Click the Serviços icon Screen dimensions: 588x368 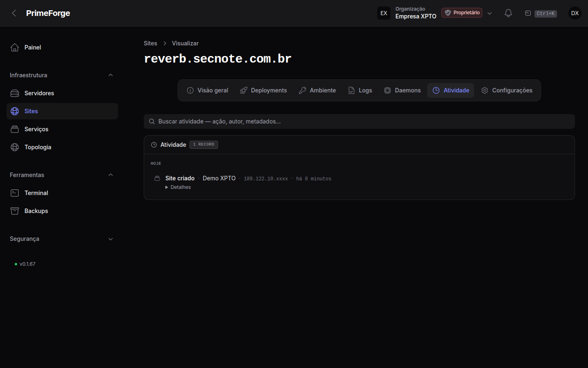15,129
